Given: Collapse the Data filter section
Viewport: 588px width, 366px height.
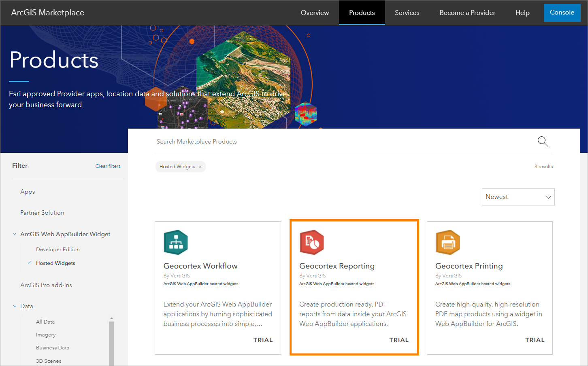Looking at the screenshot, I should 15,306.
